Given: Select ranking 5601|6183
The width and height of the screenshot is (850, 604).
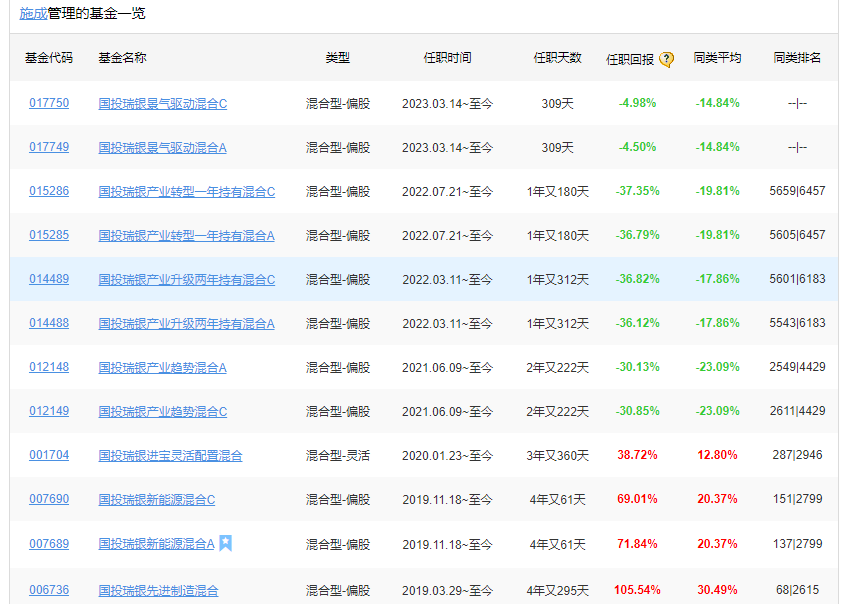Looking at the screenshot, I should (x=797, y=279).
